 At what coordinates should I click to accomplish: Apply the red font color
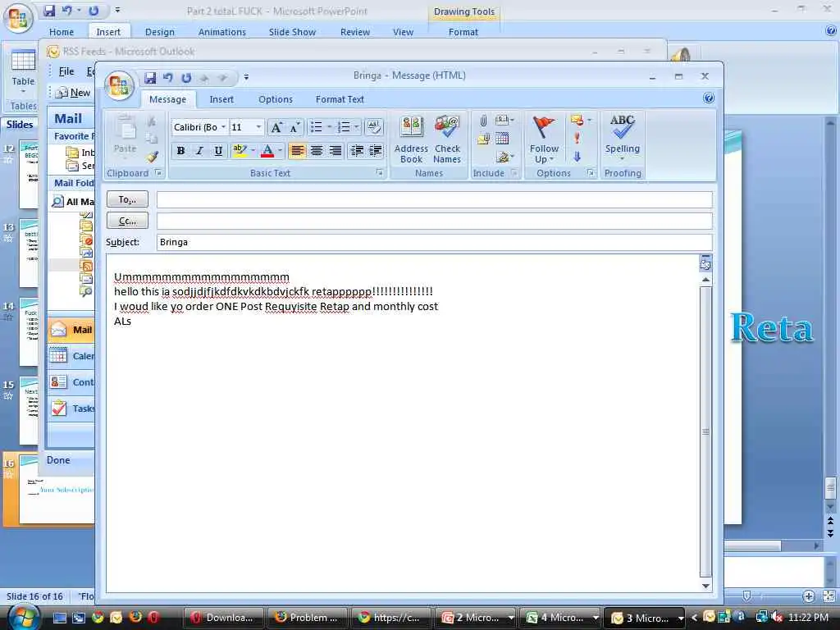click(x=267, y=151)
